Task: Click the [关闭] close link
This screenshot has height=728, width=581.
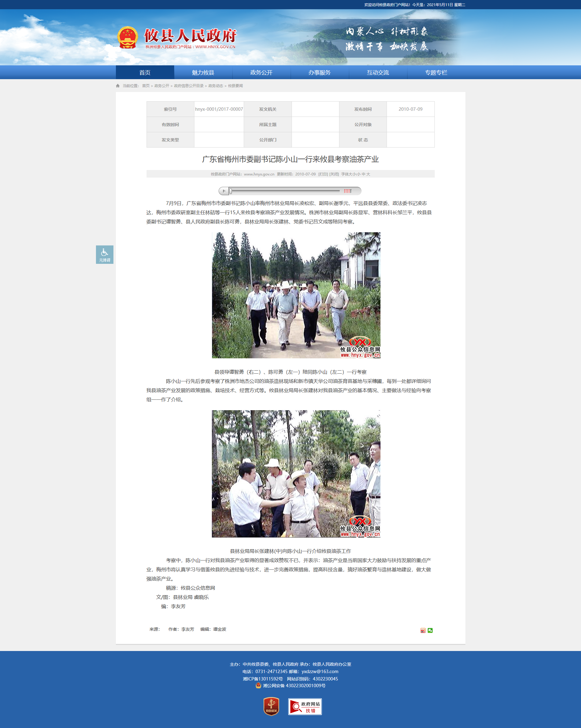Action: click(334, 174)
